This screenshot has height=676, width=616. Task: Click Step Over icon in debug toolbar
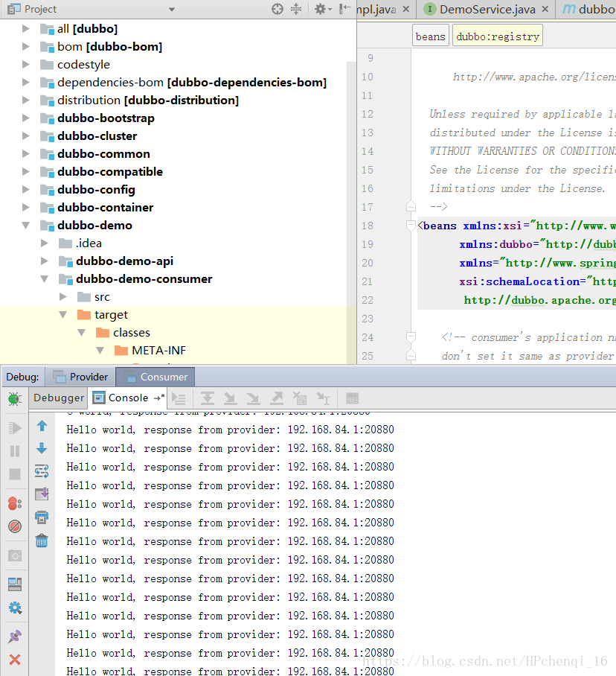[x=208, y=398]
